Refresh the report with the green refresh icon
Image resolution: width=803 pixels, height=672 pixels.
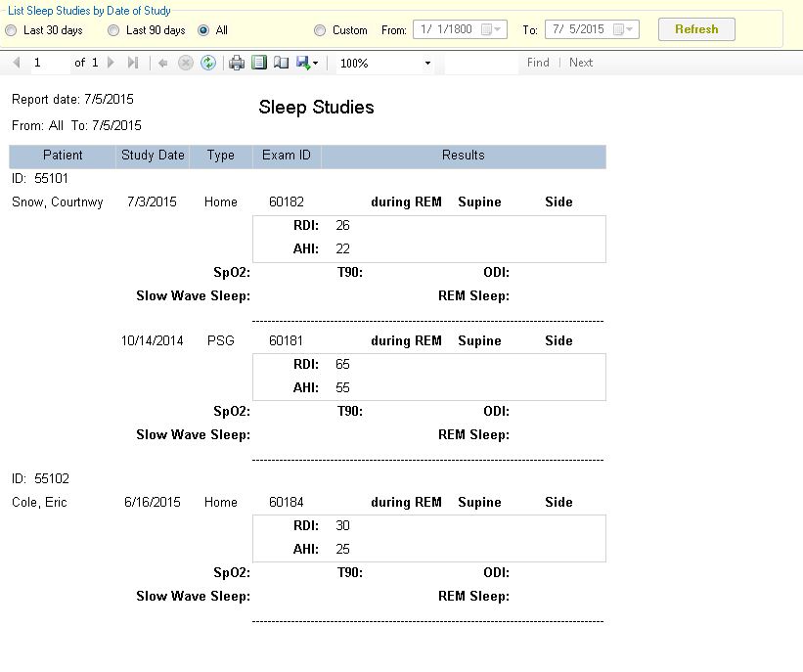pyautogui.click(x=209, y=63)
